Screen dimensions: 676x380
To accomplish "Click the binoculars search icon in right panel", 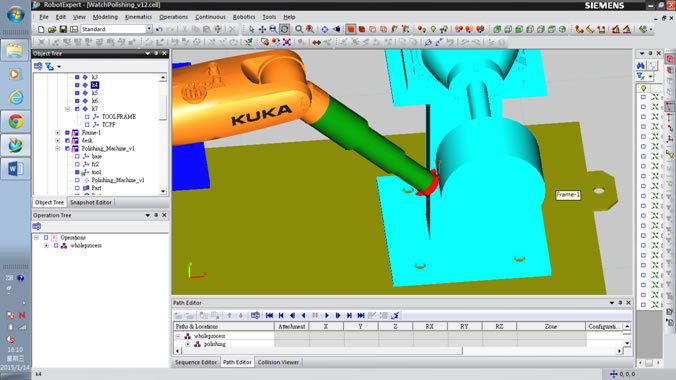I will coord(641,66).
